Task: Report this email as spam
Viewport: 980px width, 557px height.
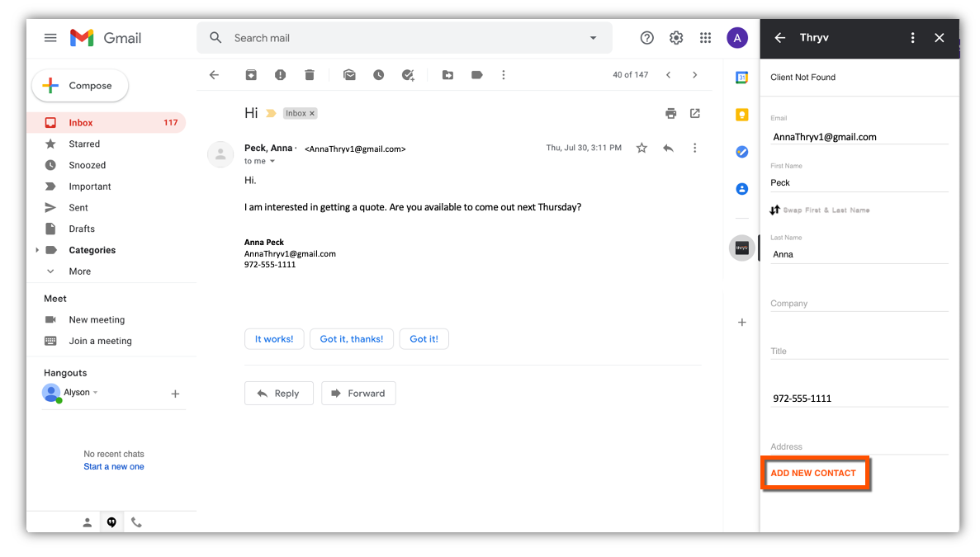Action: (x=280, y=75)
